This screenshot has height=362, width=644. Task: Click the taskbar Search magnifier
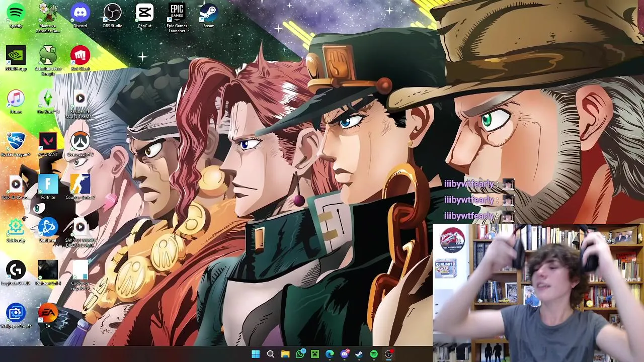(271, 354)
